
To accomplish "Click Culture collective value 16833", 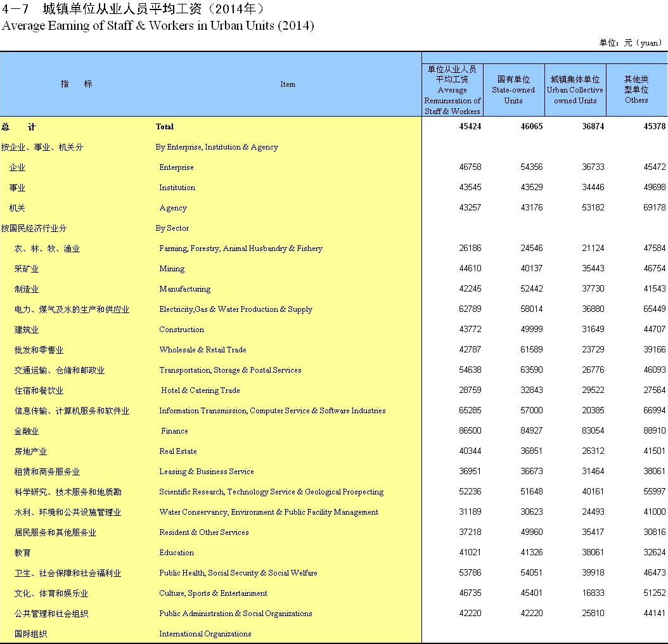I will click(593, 593).
